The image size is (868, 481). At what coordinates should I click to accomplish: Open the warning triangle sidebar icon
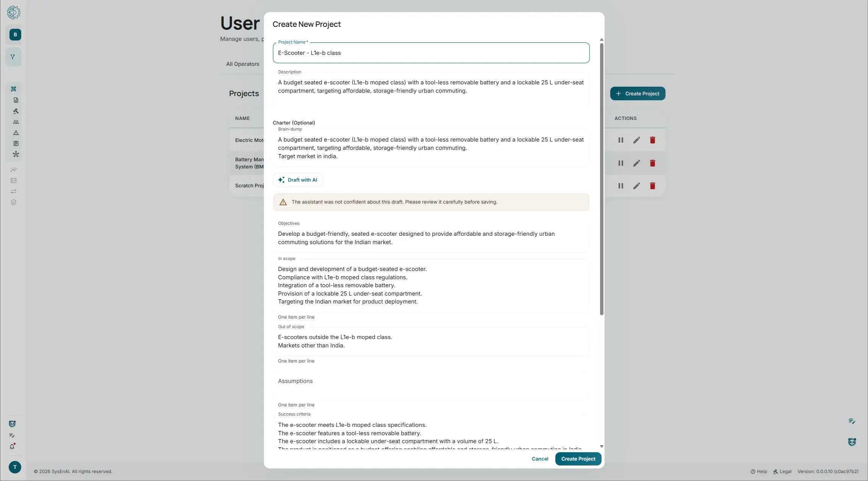[x=16, y=133]
